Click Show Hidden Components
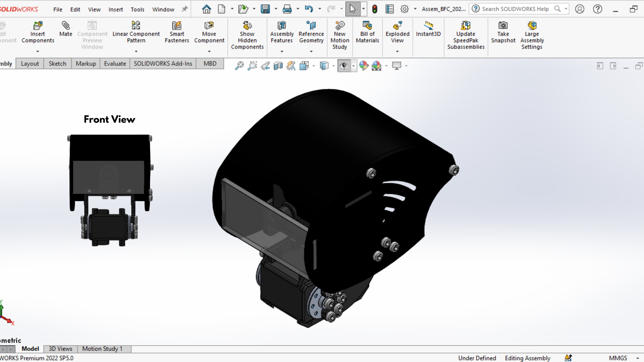Image resolution: width=644 pixels, height=362 pixels. pos(247,35)
